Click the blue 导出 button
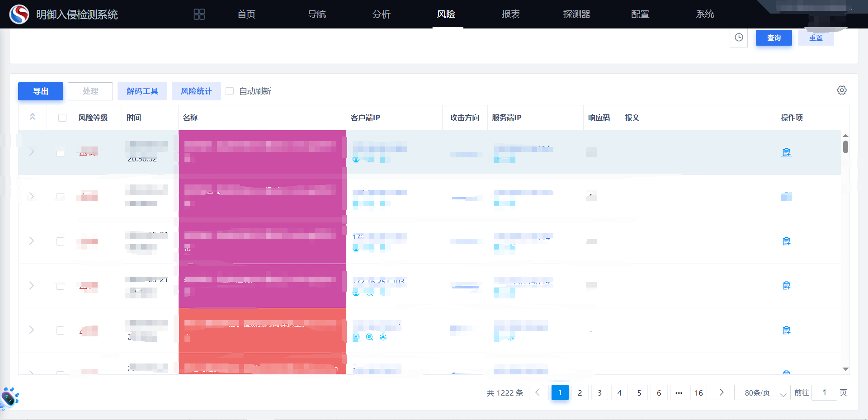 click(41, 91)
